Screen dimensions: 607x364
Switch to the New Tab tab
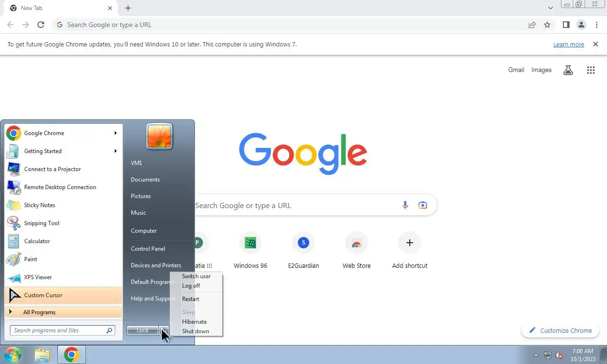(x=60, y=8)
